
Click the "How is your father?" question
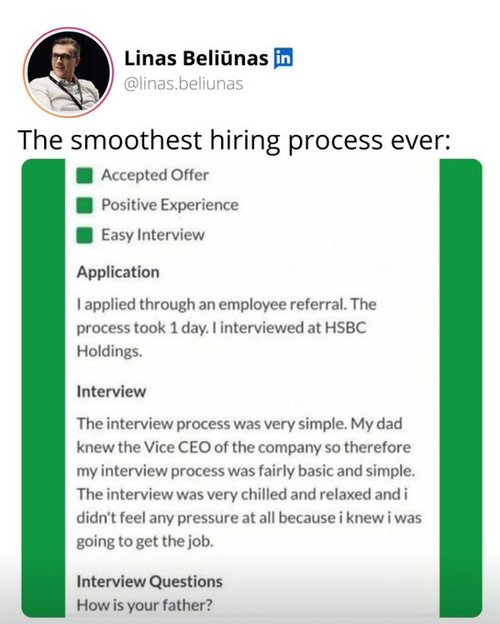(145, 605)
